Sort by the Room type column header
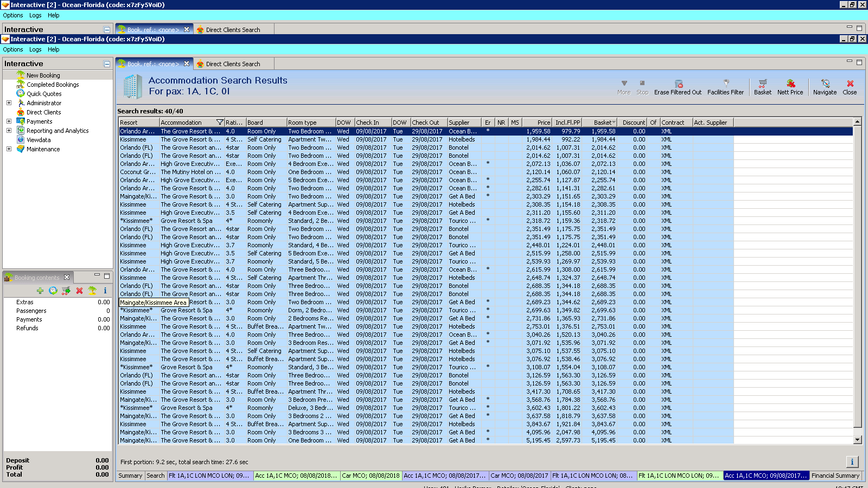The width and height of the screenshot is (868, 488). pyautogui.click(x=311, y=123)
